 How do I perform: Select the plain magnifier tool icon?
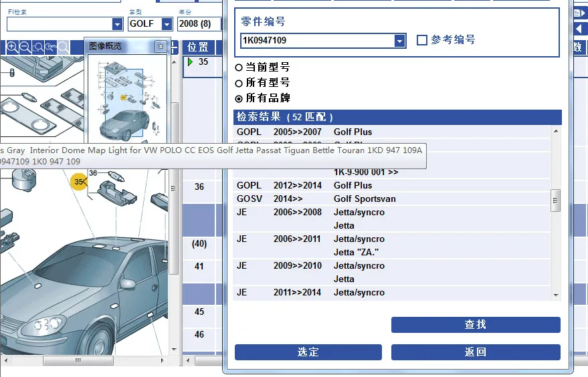pyautogui.click(x=63, y=47)
